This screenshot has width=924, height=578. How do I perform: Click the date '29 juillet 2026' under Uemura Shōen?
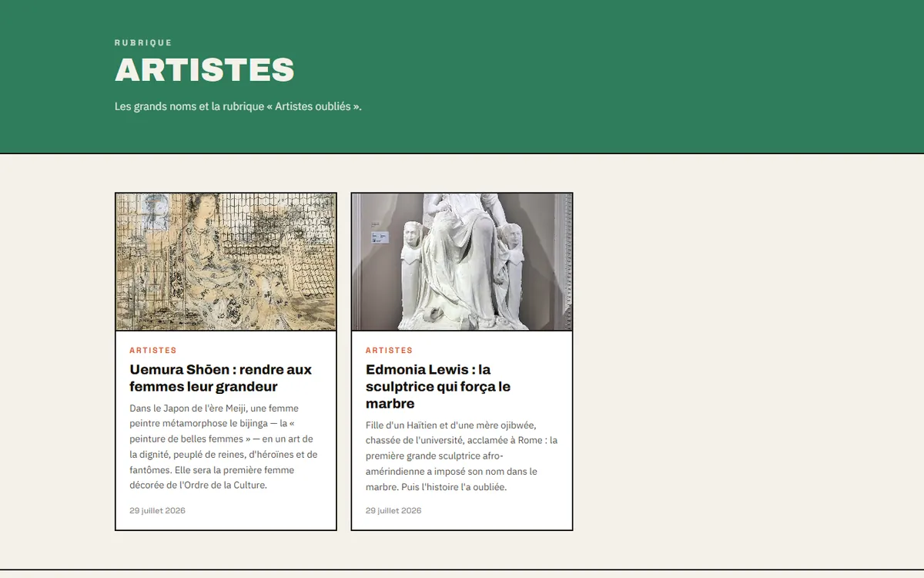[158, 510]
